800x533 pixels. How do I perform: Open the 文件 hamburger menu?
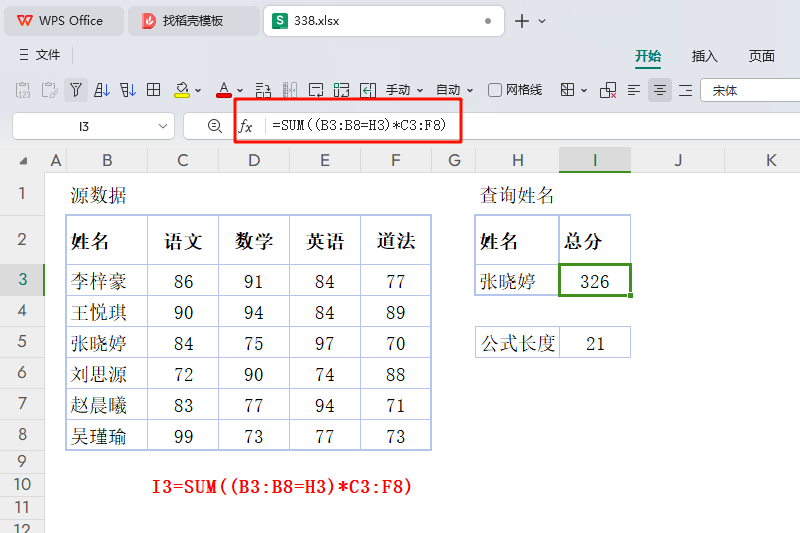(40, 55)
